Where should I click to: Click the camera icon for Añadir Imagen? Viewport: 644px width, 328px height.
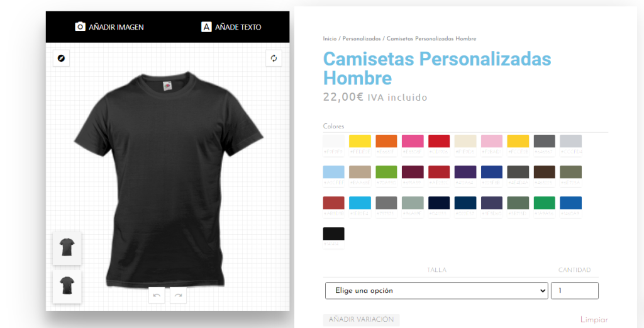click(80, 26)
